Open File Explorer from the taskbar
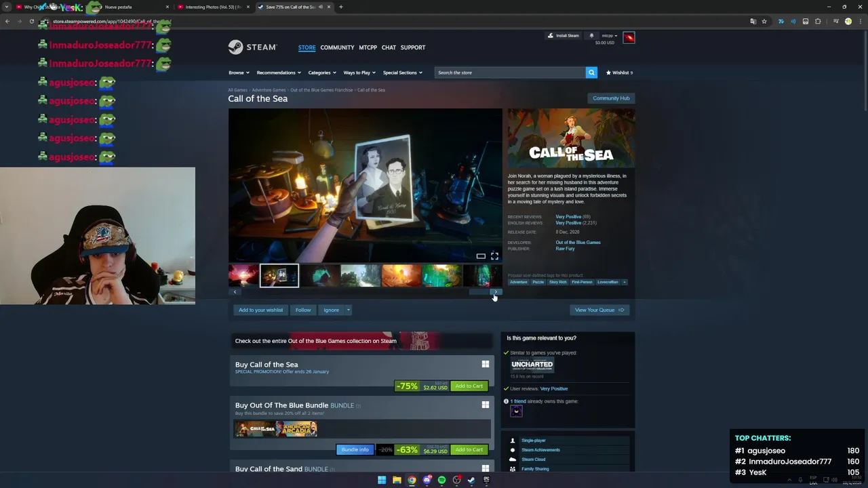Screen dimensions: 868x488 pos(397,480)
